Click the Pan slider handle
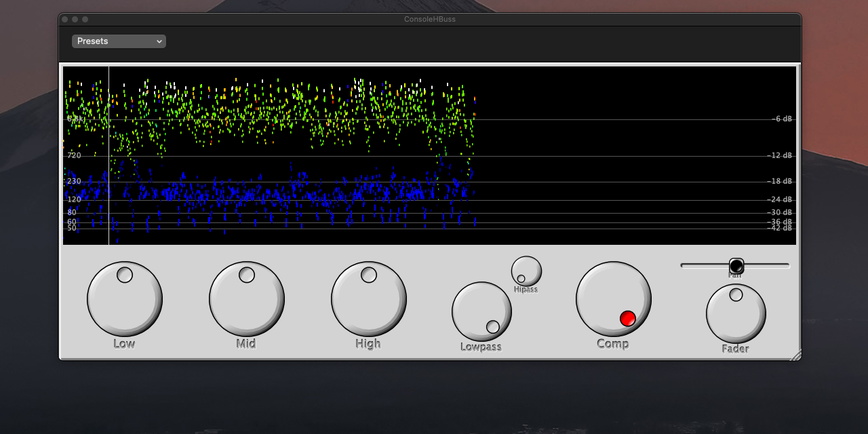The width and height of the screenshot is (868, 434). pos(736,266)
